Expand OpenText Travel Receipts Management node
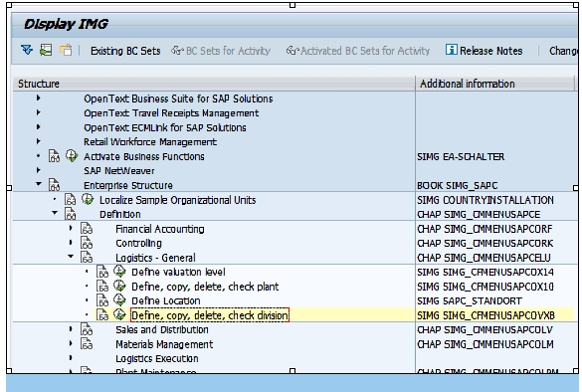 (x=38, y=112)
